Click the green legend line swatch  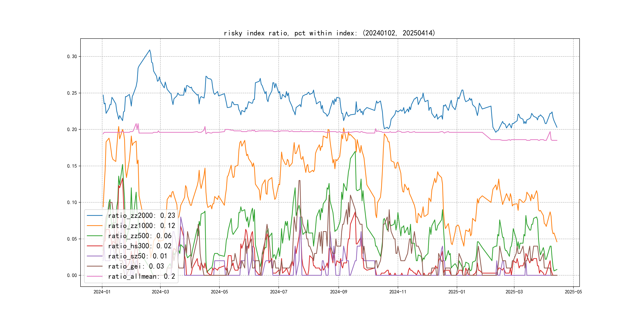95,236
